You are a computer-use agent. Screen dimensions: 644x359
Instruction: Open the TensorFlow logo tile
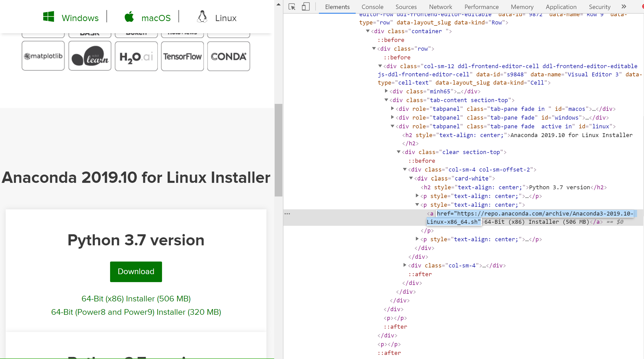tap(182, 56)
